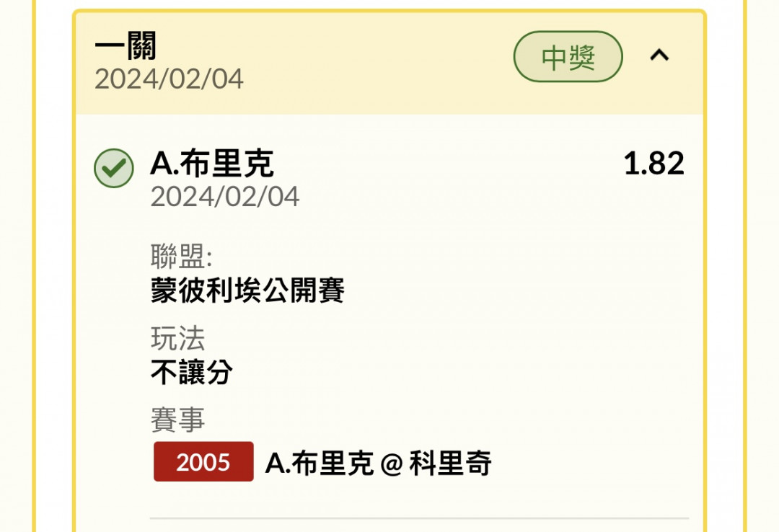Click the 科里奇 opponent name

point(451,463)
